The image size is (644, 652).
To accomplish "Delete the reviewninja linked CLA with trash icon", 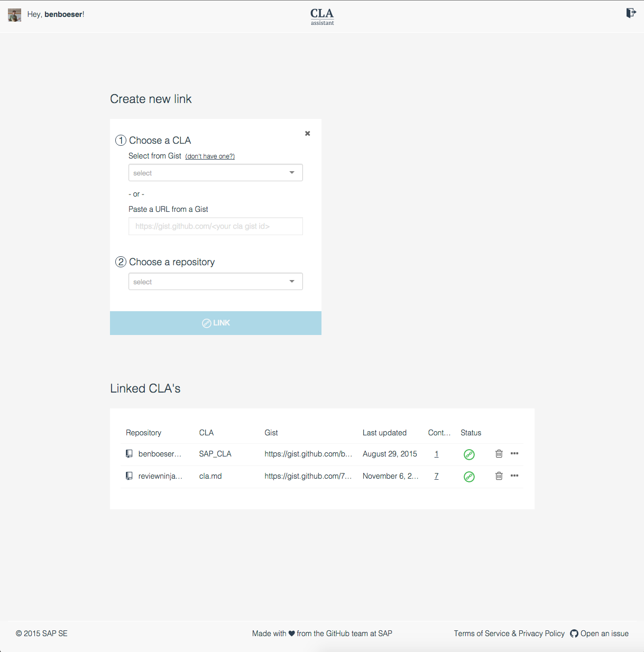I will (499, 476).
